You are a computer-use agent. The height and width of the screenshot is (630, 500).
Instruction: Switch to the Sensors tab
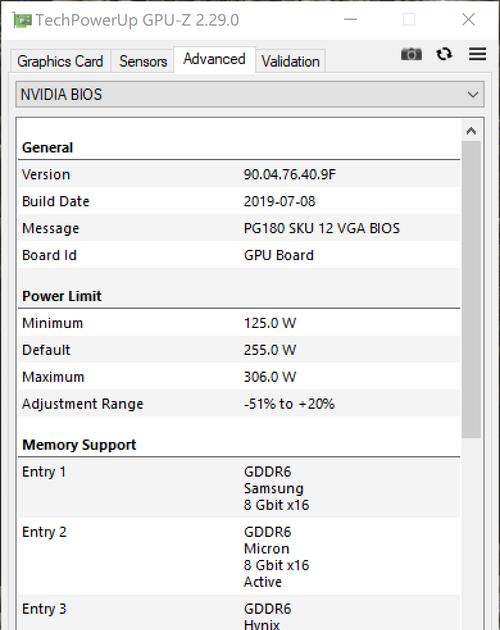coord(143,61)
